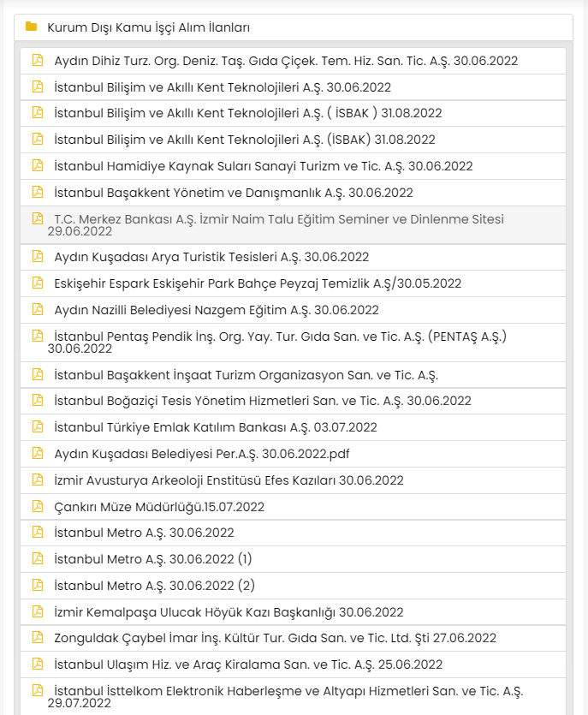Click PDF icon for Aydın Dihiz Turz. Org. row
Image resolution: width=588 pixels, height=715 pixels.
pos(38,60)
